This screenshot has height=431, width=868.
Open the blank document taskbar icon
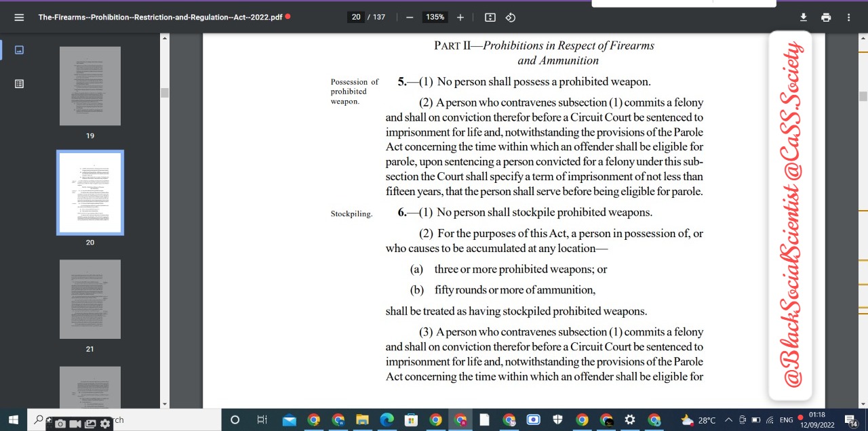pos(484,420)
